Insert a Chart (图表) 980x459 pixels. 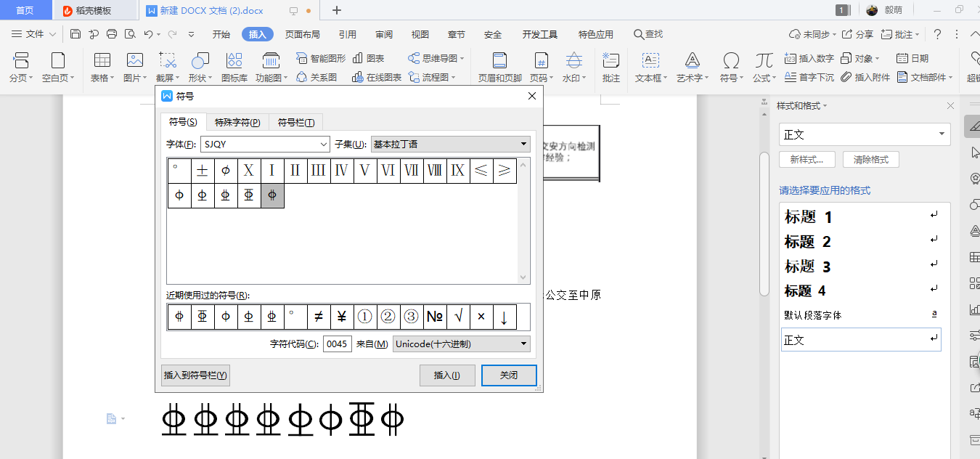click(x=369, y=58)
